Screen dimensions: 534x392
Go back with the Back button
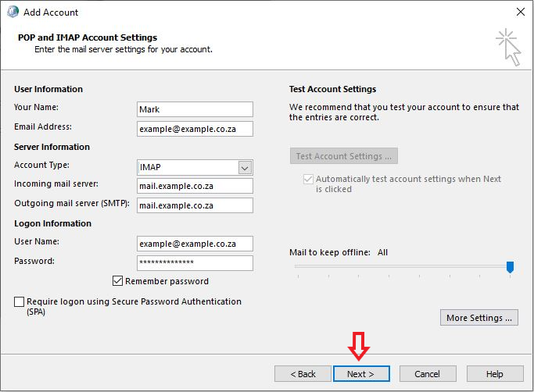(303, 373)
